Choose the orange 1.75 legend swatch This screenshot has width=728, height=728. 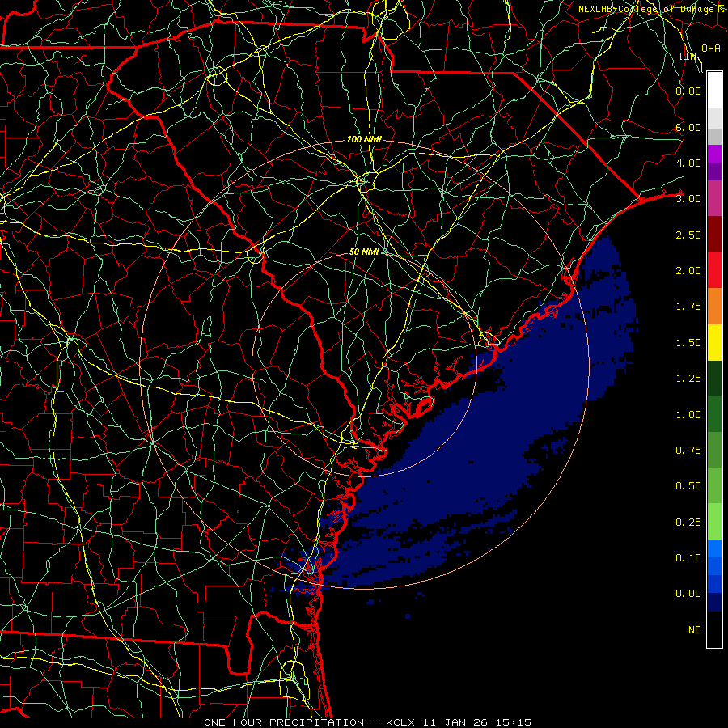[x=714, y=307]
